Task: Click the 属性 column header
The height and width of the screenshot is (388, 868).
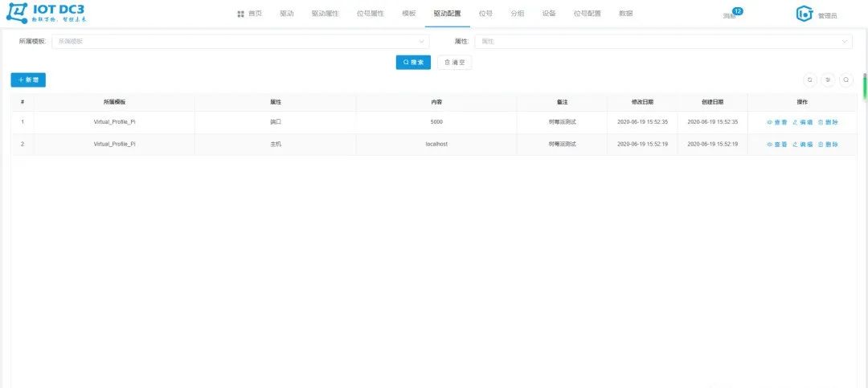Action: click(275, 102)
